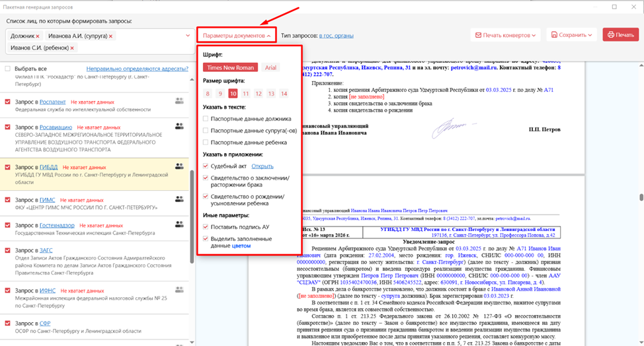
Task: Click the people icon in the ГИБДД row
Action: [x=179, y=166]
